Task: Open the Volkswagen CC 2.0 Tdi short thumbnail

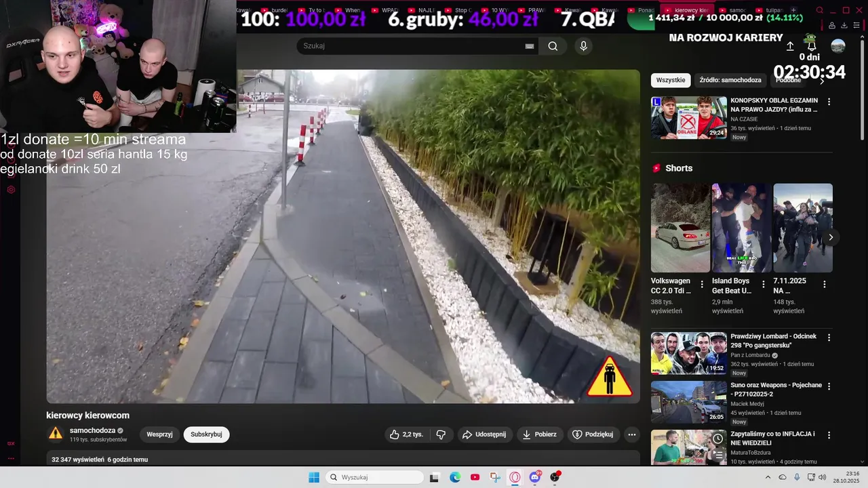Action: (680, 228)
